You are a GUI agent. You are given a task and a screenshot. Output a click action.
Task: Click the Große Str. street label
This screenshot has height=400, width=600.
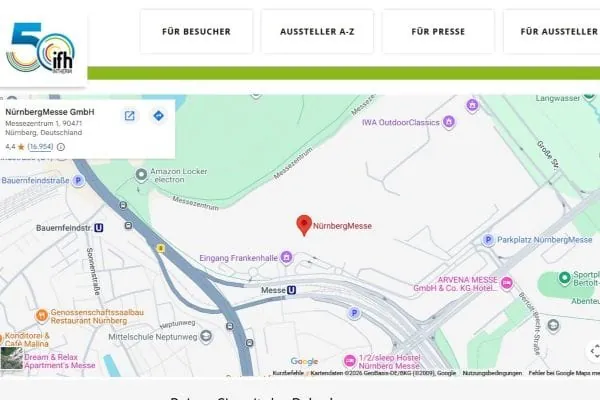(548, 155)
